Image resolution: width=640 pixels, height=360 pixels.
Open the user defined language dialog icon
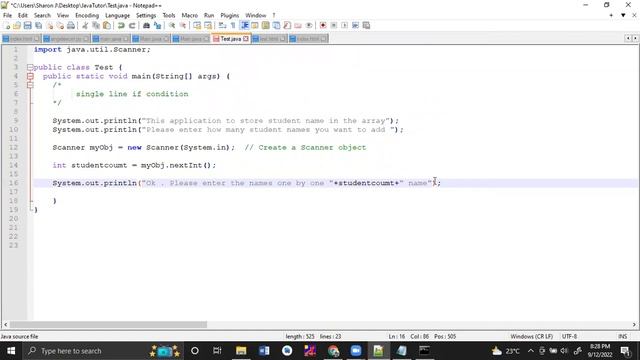click(254, 25)
